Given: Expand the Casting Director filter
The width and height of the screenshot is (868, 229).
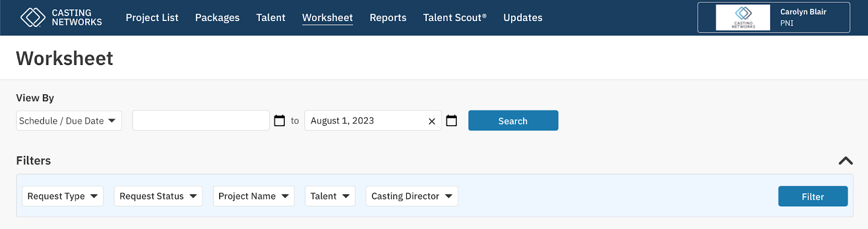Looking at the screenshot, I should pos(412,196).
